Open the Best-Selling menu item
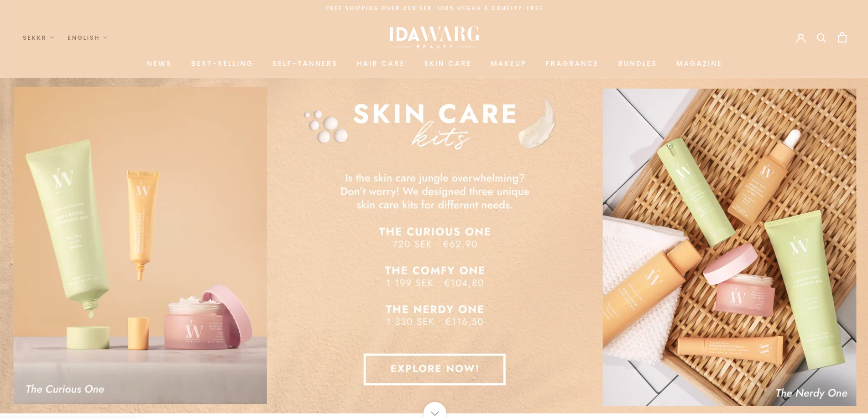The width and height of the screenshot is (868, 418). (222, 63)
